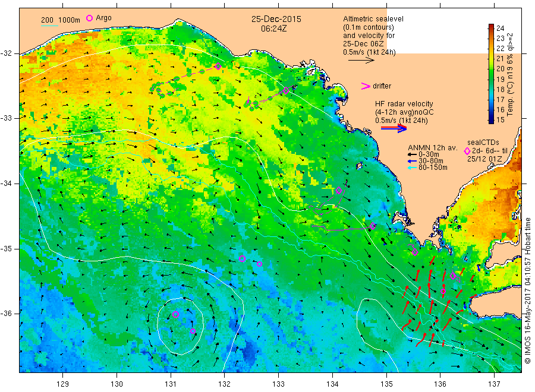
Task: Click the cyan 80-150m ANMN arrow symbol
Action: pos(413,167)
